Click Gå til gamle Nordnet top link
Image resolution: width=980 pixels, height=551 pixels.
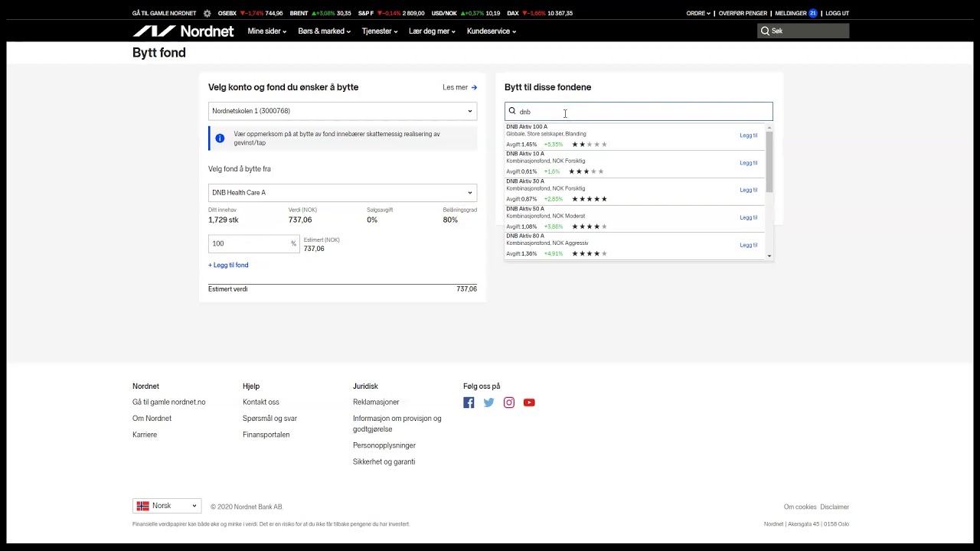click(x=164, y=13)
